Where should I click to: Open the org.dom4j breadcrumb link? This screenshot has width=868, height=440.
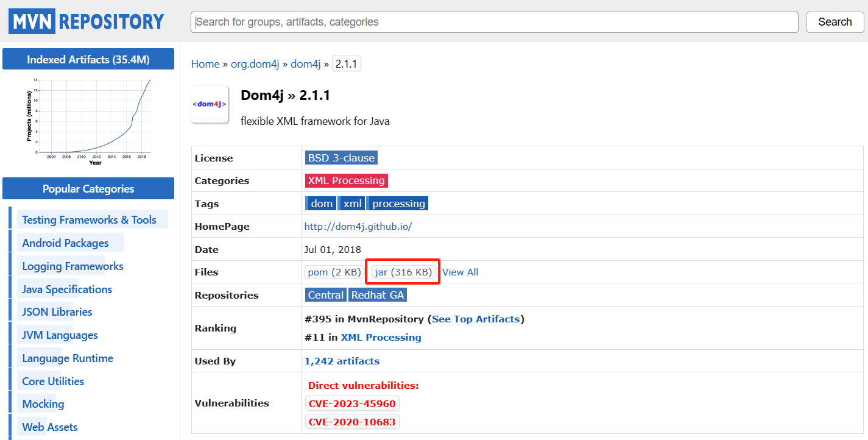(x=255, y=64)
